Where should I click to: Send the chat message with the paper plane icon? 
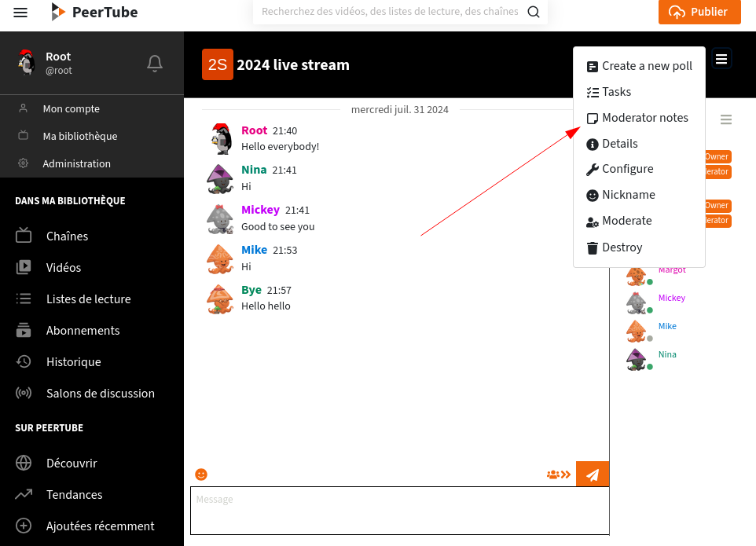(593, 474)
